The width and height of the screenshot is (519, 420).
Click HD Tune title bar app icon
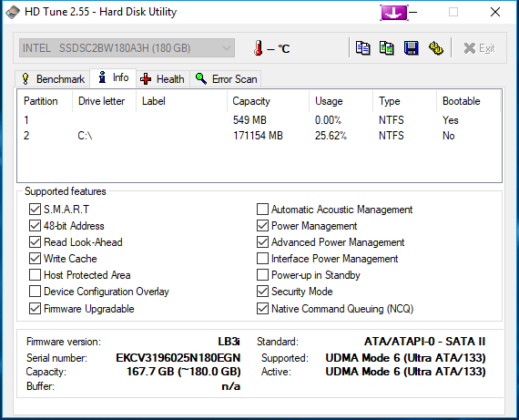click(13, 12)
